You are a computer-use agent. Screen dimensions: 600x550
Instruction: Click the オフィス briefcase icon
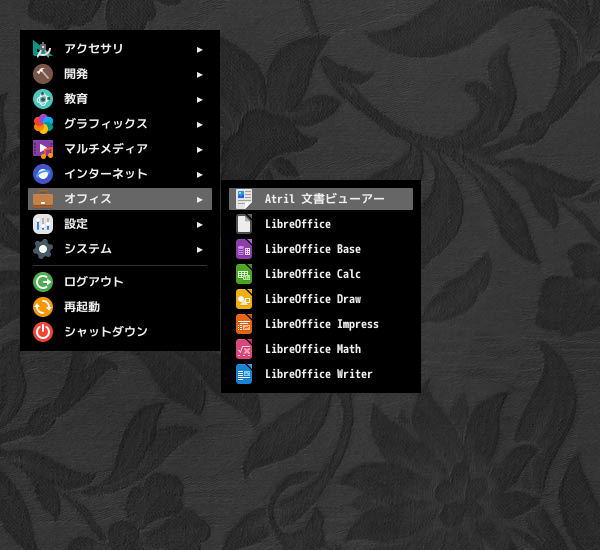point(43,199)
